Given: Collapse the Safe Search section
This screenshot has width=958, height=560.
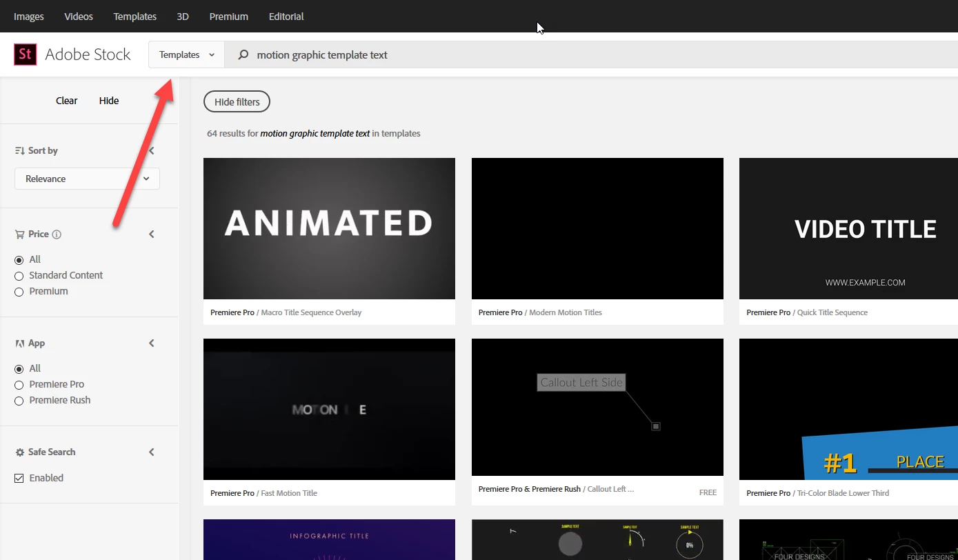Looking at the screenshot, I should [x=152, y=452].
